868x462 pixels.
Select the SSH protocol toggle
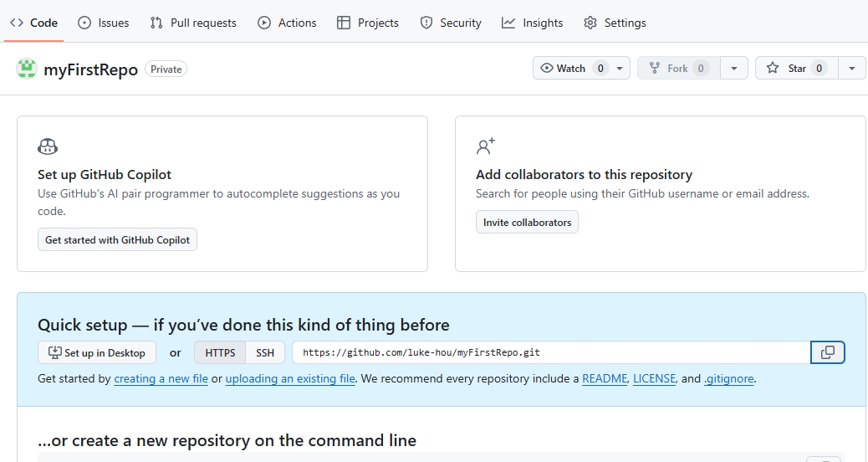[x=265, y=353]
